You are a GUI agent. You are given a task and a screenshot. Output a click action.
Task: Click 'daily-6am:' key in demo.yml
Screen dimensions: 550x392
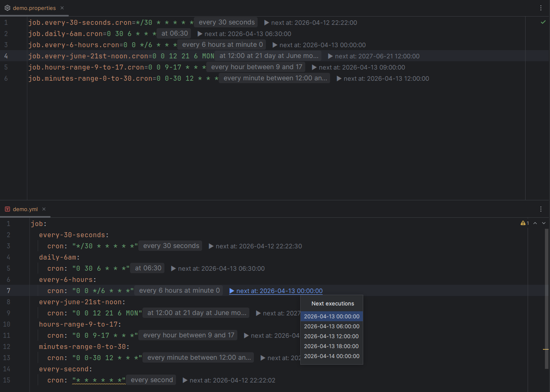click(59, 257)
